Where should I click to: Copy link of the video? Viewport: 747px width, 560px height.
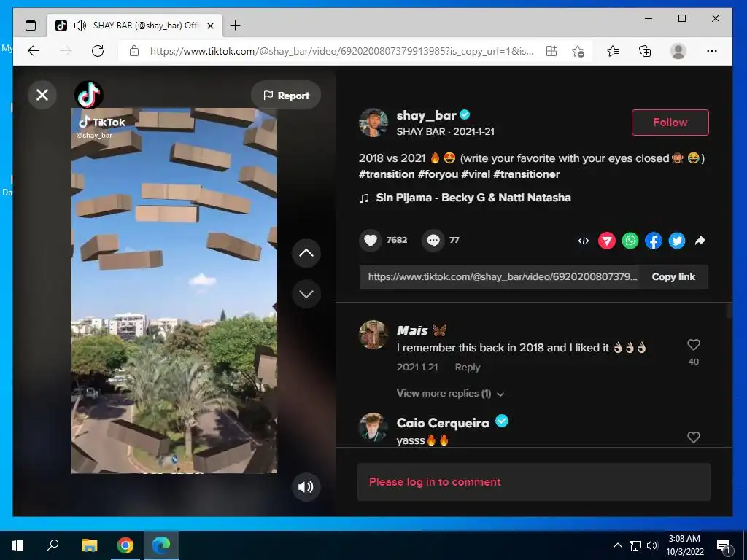pyautogui.click(x=673, y=276)
